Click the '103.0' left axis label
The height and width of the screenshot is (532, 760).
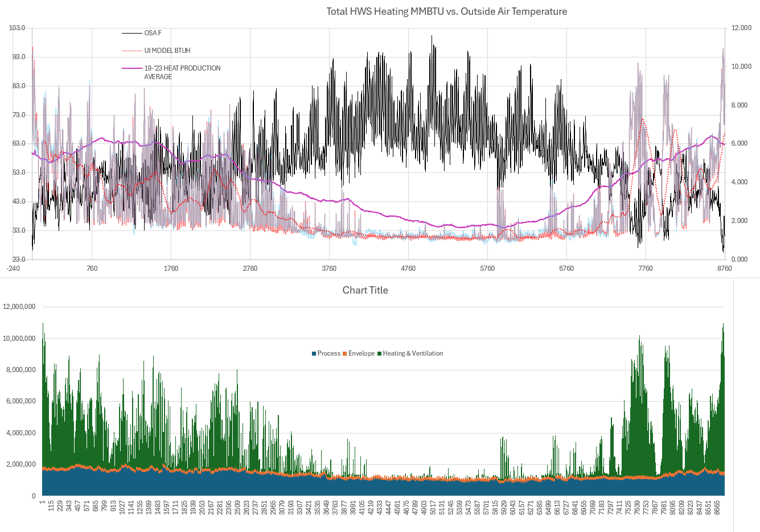point(17,28)
